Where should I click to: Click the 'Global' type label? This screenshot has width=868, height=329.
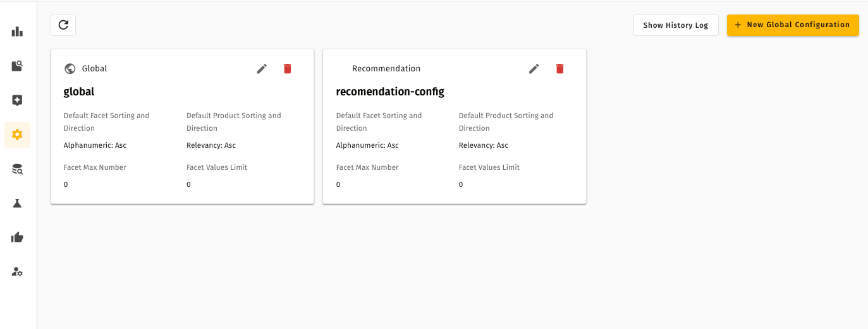tap(95, 69)
